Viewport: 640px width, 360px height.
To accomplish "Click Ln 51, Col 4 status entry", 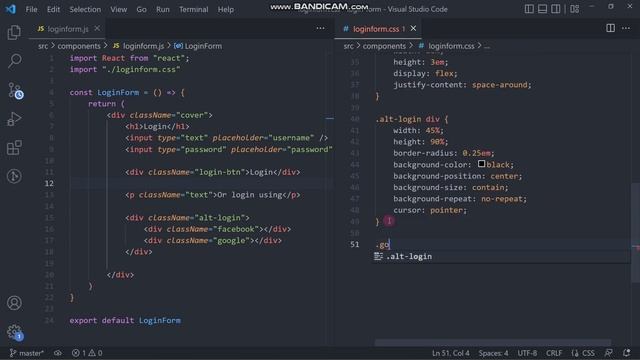I will (451, 353).
